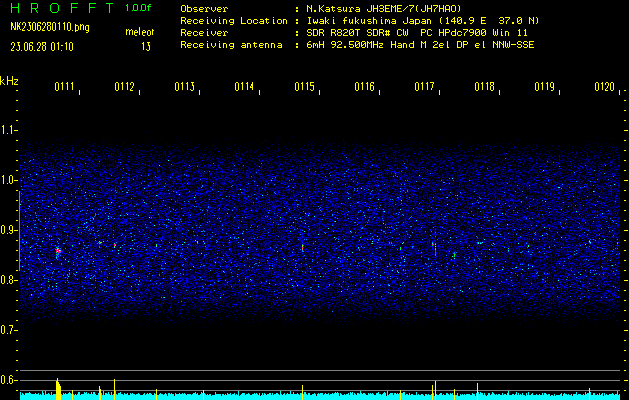This screenshot has width=629, height=400.
Task: Click the 0.6 kHz frequency label
Action: click(8, 380)
